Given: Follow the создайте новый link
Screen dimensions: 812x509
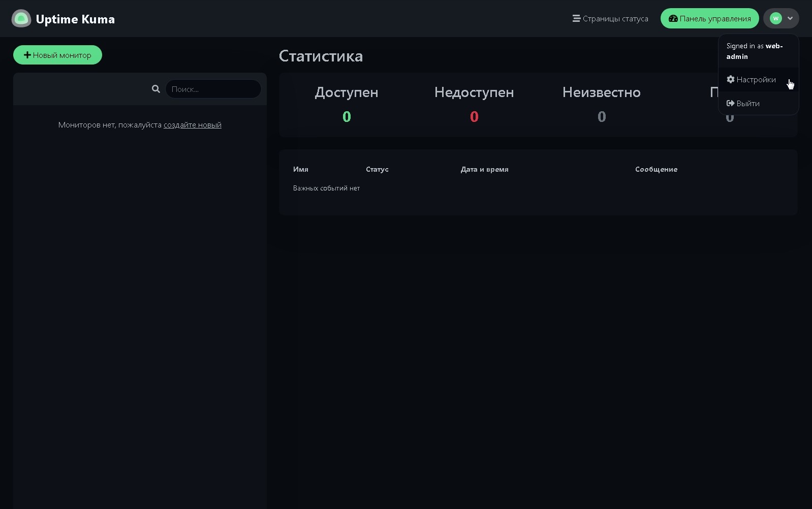Looking at the screenshot, I should tap(193, 125).
